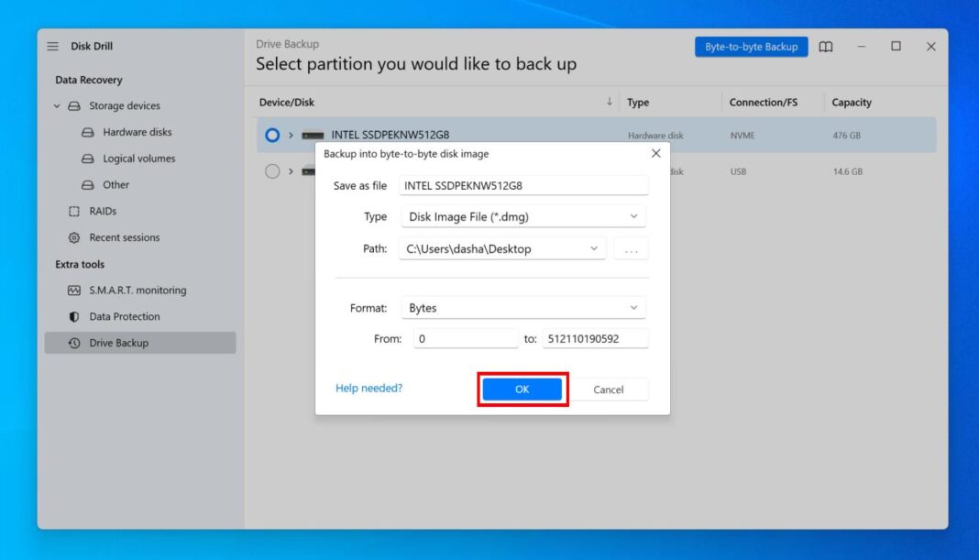Viewport: 979px width, 560px height.
Task: Click the Recent sessions gear icon
Action: [74, 237]
